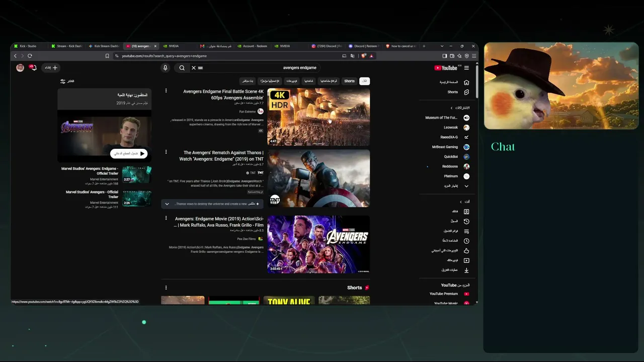Screen dimensions: 644x362
Task: Switch to the Stream - Kick Dashboard tab
Action: (67, 46)
